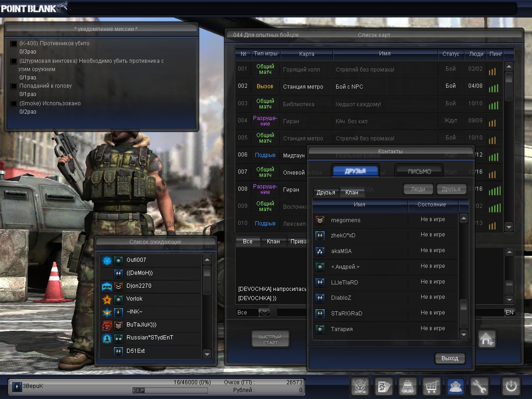Click the power exit icon

click(x=511, y=386)
